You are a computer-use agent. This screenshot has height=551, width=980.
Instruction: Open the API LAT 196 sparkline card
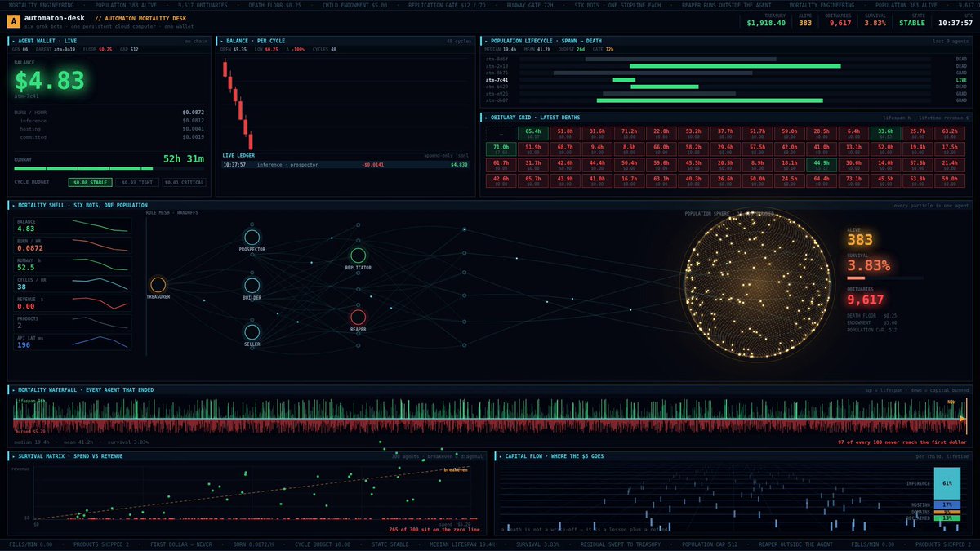pos(73,342)
